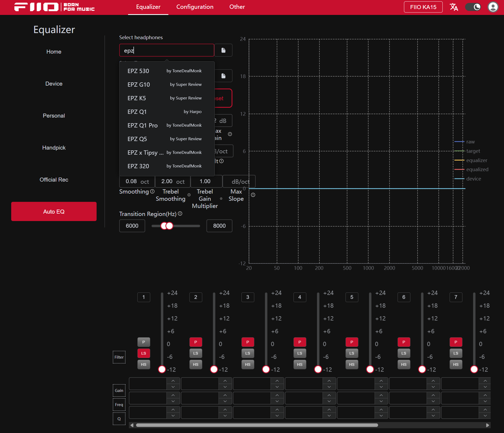Select LS filter for band 5

(x=352, y=353)
